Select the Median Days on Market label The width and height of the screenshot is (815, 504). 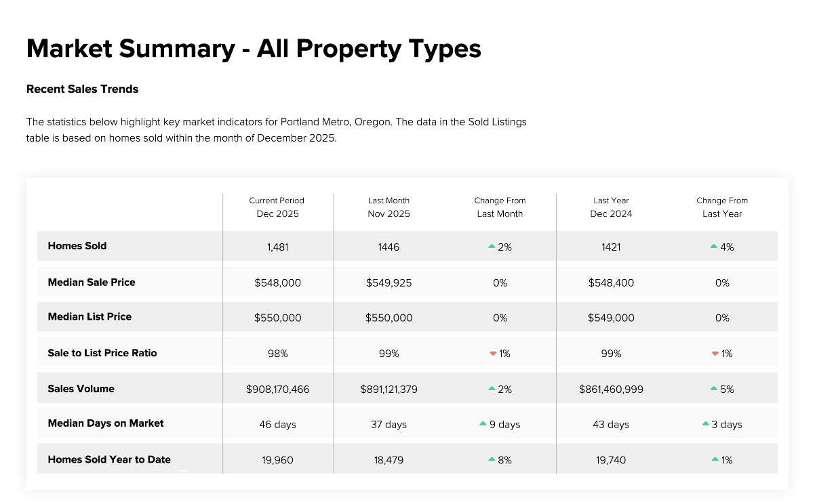(106, 423)
